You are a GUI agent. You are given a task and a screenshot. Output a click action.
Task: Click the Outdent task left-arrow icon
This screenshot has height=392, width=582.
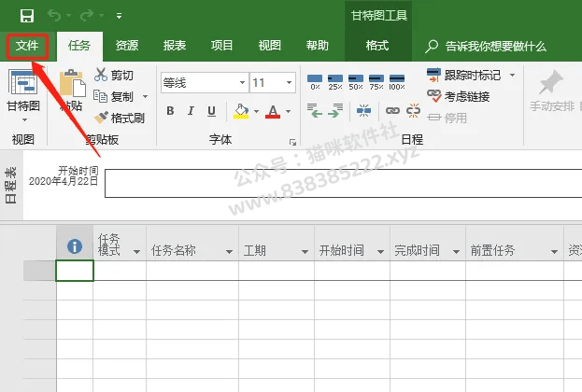point(315,110)
